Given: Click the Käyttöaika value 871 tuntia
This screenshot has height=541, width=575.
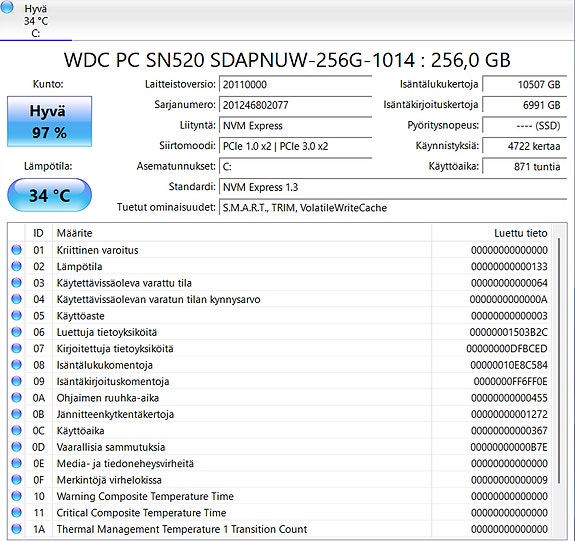Looking at the screenshot, I should tap(524, 167).
